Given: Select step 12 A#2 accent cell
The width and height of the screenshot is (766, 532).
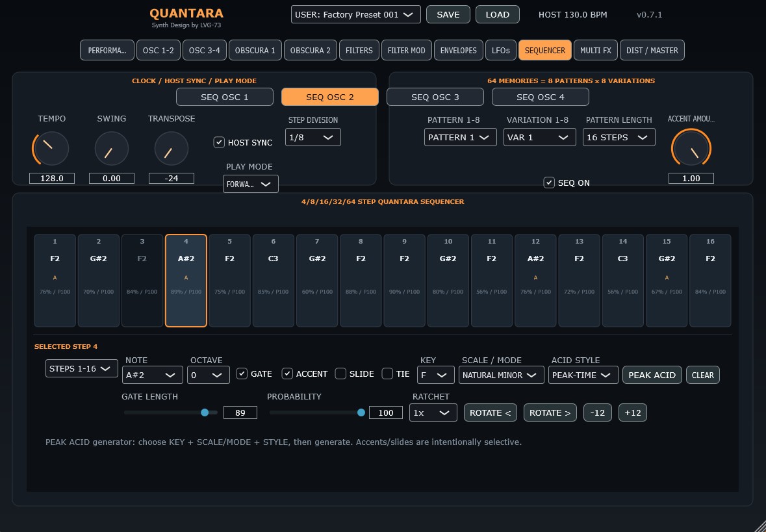Looking at the screenshot, I should (x=535, y=281).
